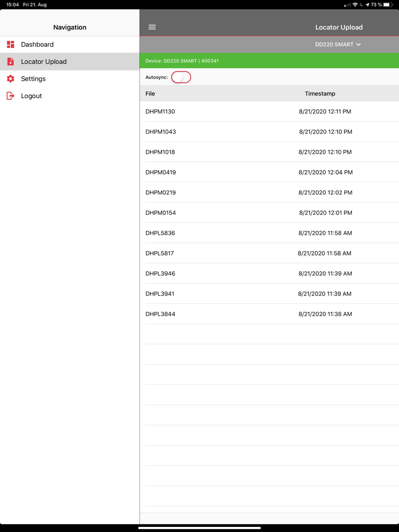The height and width of the screenshot is (532, 399).
Task: Open the Dashboard menu item
Action: [70, 44]
